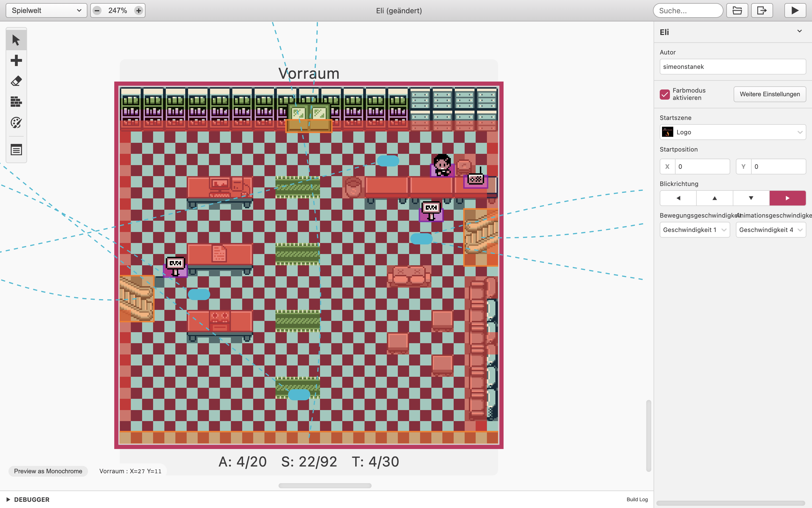Select the collision brick tool
The image size is (812, 508).
tap(16, 102)
